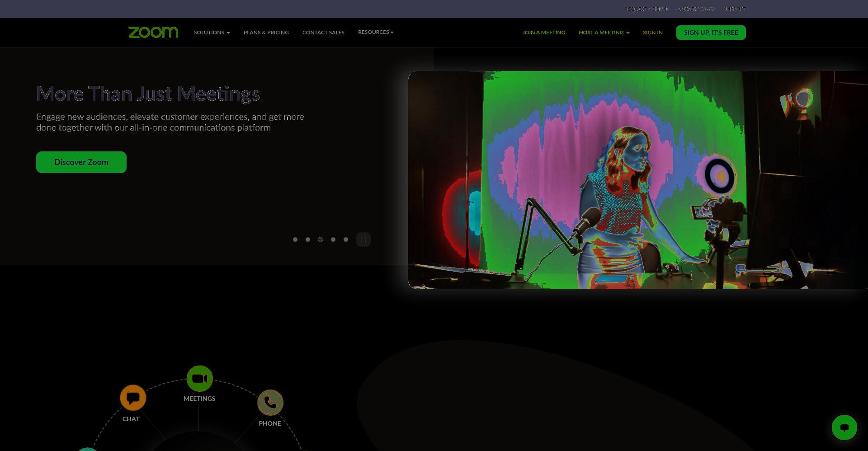Select the third carousel slide dot
This screenshot has height=451, width=868.
tap(321, 240)
